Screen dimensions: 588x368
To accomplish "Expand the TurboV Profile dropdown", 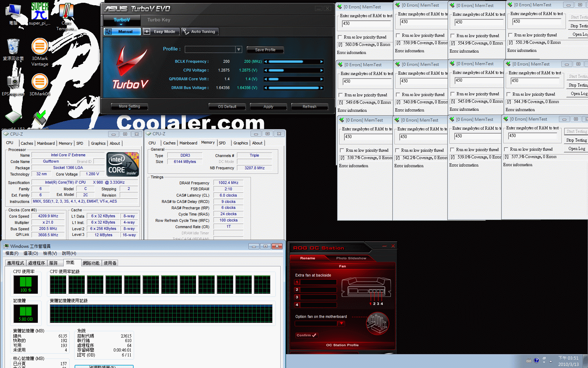I will [x=239, y=49].
